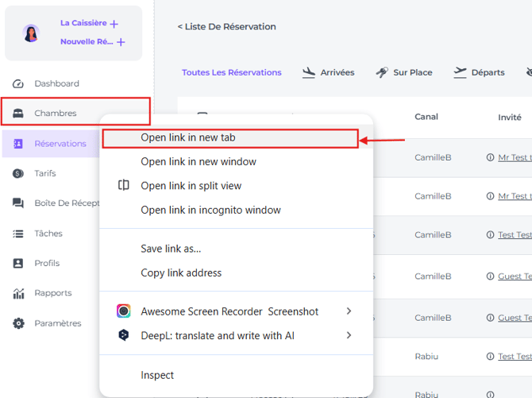Click the Tarifs dollar coin icon

(x=18, y=173)
